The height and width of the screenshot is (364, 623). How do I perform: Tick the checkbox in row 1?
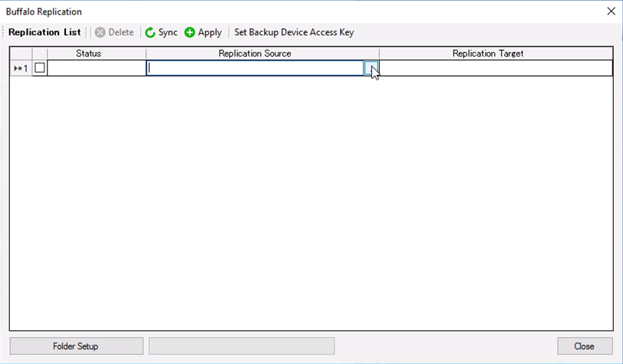(40, 68)
